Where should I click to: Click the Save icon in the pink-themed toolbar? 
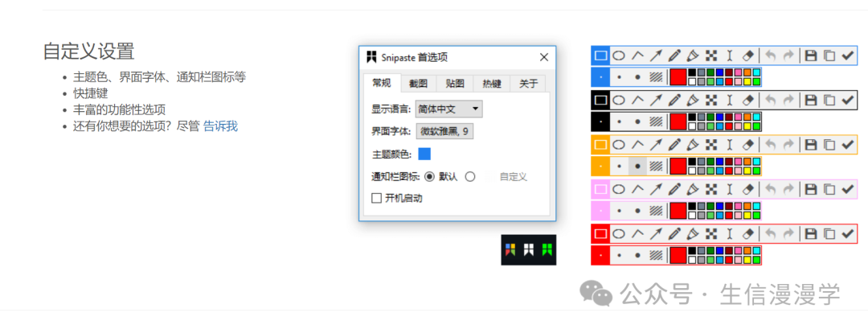click(811, 189)
